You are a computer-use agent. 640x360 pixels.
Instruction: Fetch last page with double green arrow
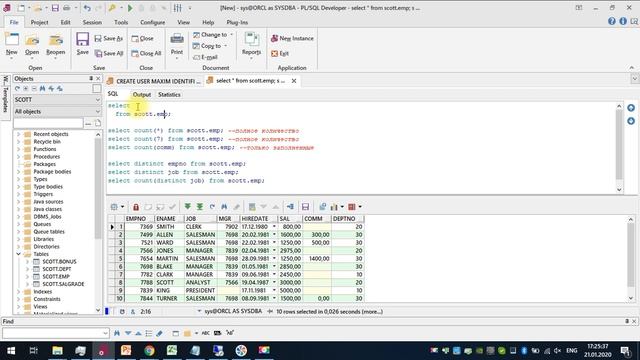pyautogui.click(x=200, y=207)
